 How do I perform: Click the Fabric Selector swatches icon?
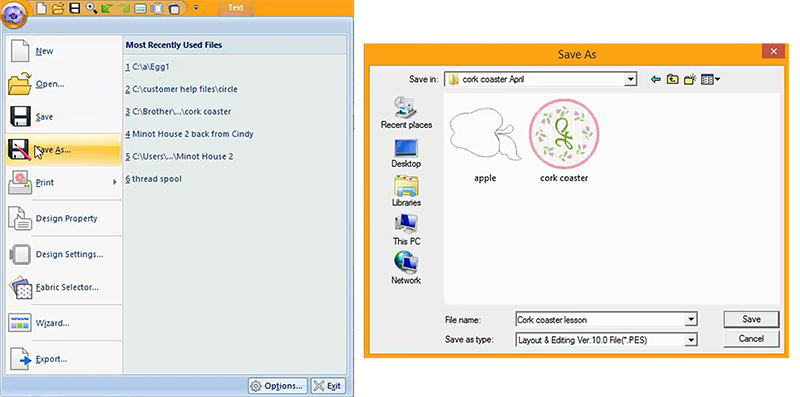point(20,287)
